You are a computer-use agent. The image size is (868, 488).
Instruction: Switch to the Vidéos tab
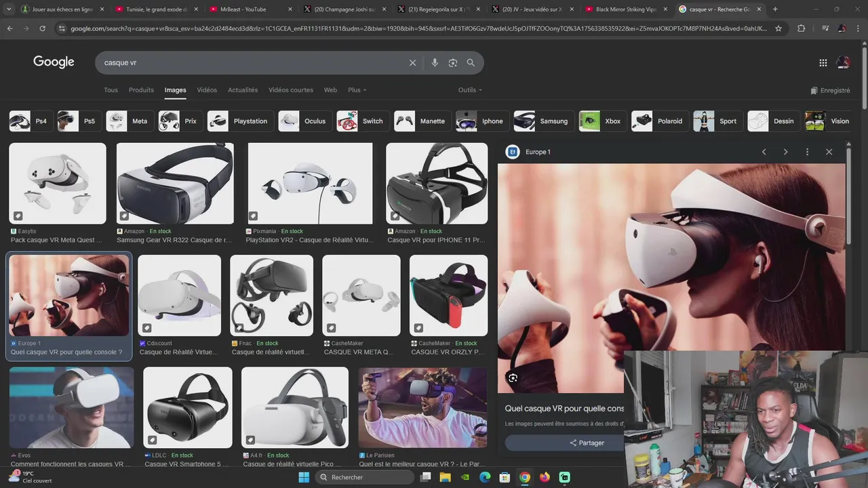[207, 90]
